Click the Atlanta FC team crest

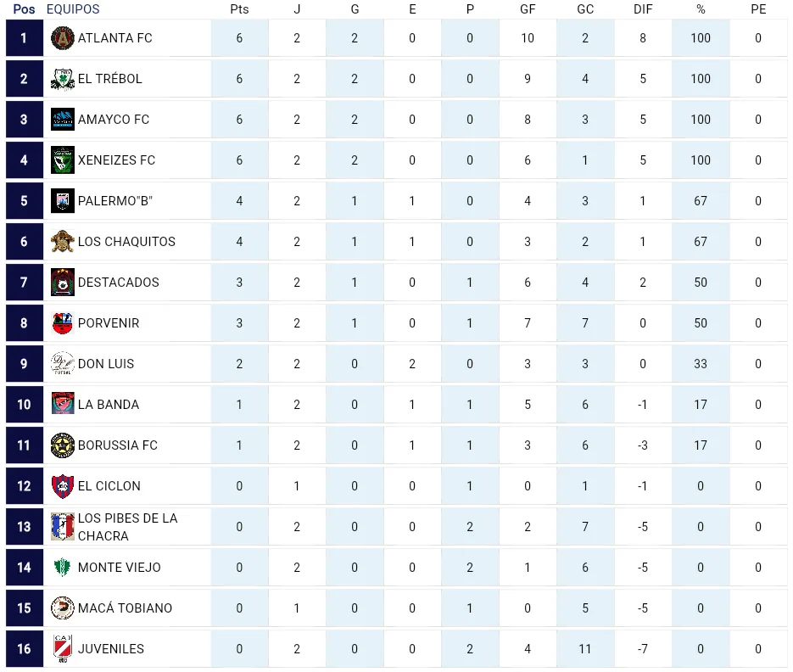(x=63, y=38)
